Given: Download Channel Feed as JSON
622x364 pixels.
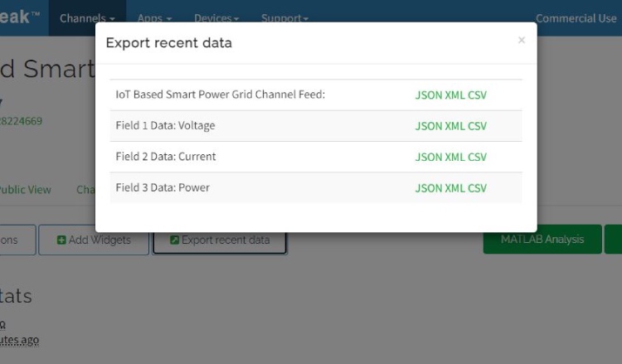Looking at the screenshot, I should pyautogui.click(x=429, y=95).
